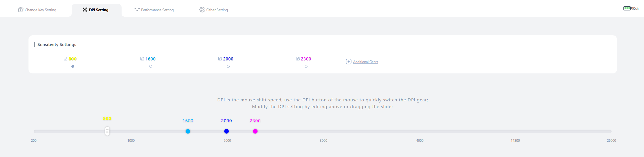Select the 2000 DPI gear radio button

click(228, 66)
